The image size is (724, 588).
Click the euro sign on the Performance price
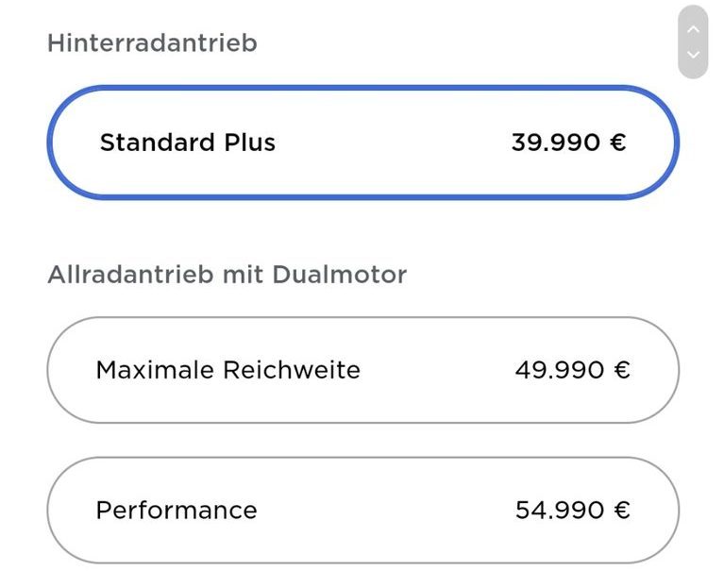pyautogui.click(x=621, y=511)
